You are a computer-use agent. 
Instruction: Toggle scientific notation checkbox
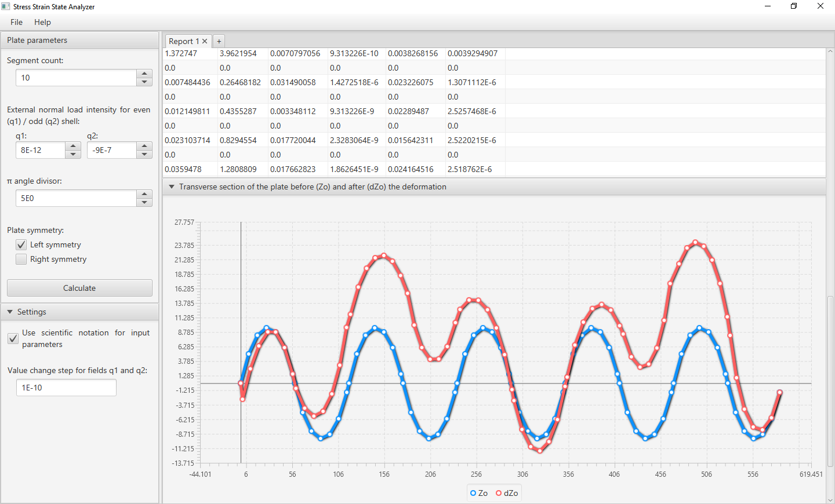[13, 338]
